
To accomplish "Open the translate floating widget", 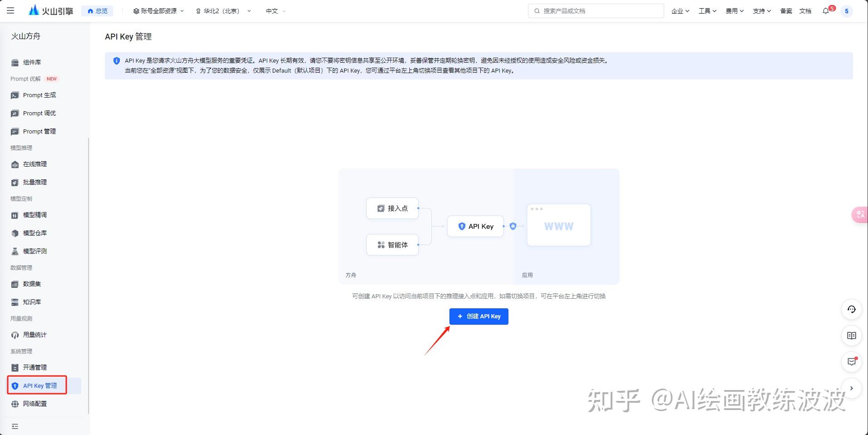I will 860,214.
